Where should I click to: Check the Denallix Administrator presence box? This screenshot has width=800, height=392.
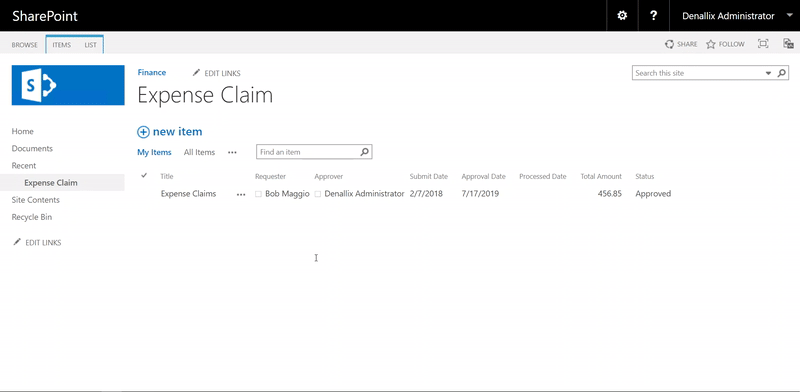tap(318, 194)
